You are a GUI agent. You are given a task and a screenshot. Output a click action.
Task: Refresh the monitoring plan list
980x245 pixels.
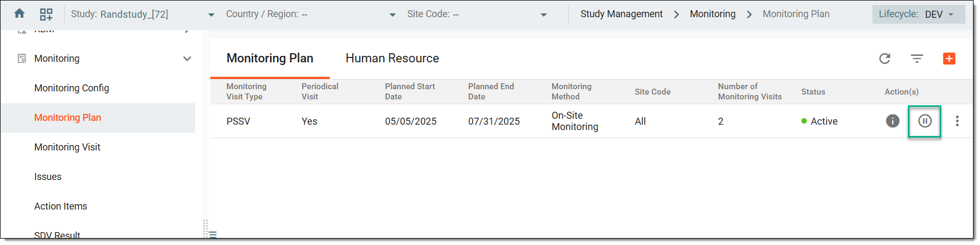click(x=885, y=59)
